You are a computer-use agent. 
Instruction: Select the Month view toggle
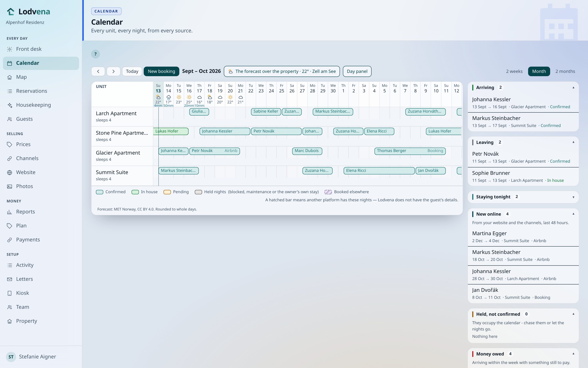coord(539,71)
